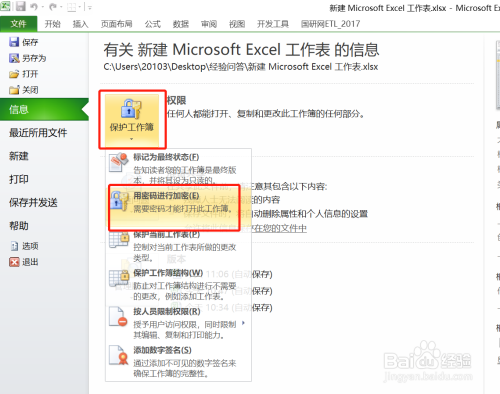The height and width of the screenshot is (394, 500).
Task: Click the 另存为 icon in sidebar
Action: (14, 58)
